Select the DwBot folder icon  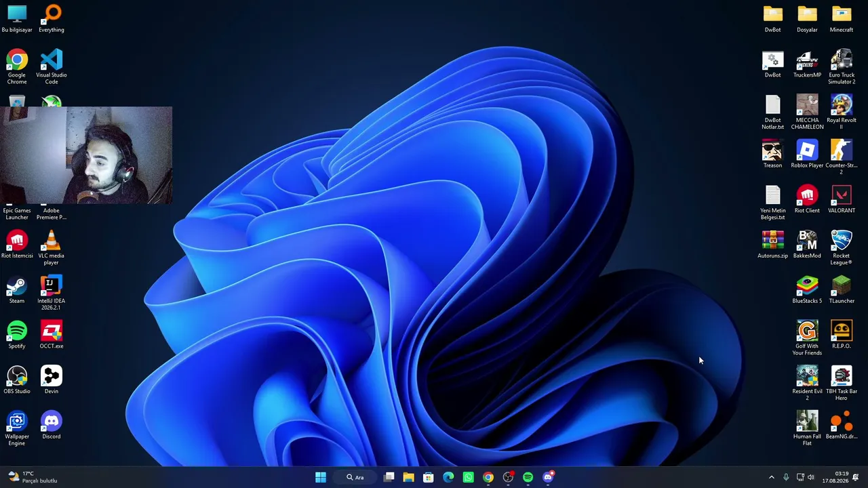coord(773,19)
